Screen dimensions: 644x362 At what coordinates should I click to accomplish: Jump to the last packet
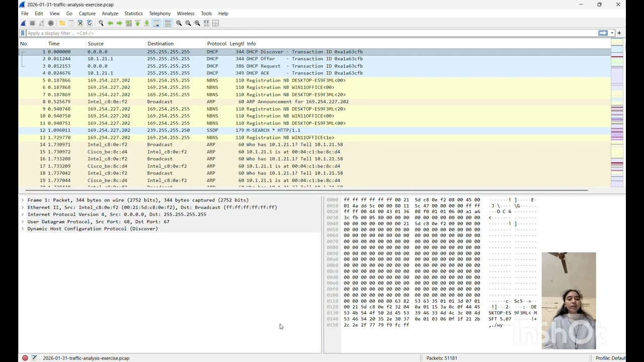[x=146, y=23]
